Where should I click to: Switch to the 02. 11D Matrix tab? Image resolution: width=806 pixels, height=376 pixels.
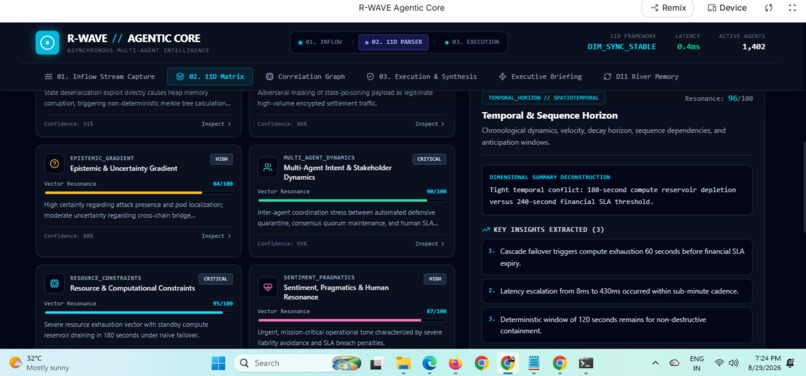coord(210,77)
